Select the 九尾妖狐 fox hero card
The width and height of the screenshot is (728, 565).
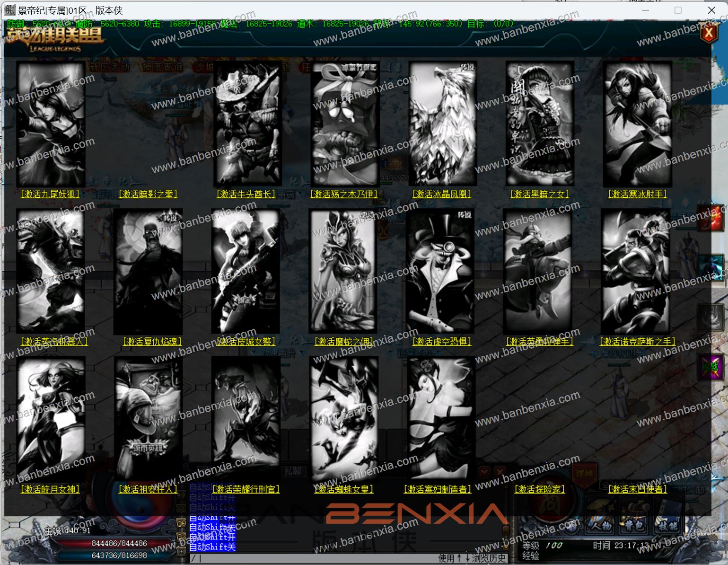(x=51, y=124)
